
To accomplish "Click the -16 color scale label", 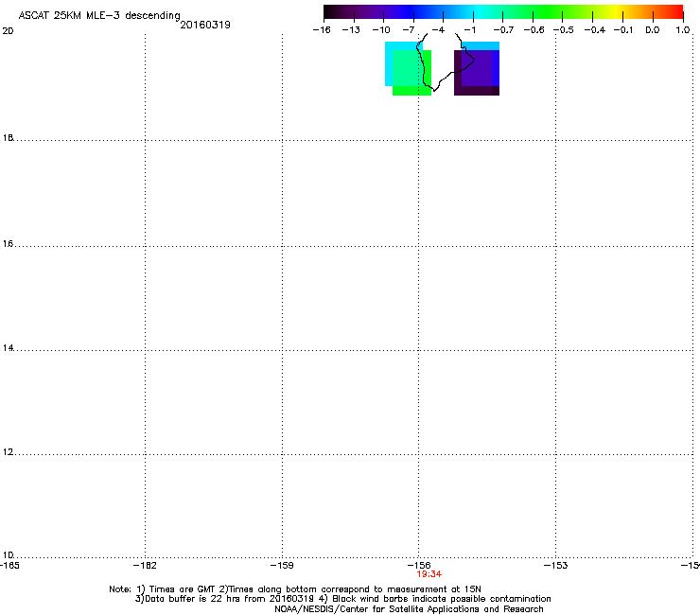I will click(322, 30).
